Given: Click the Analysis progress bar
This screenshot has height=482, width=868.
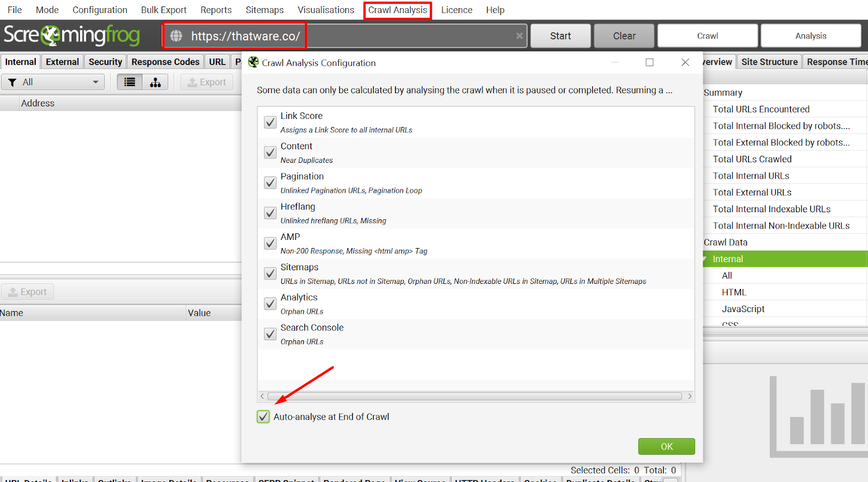Looking at the screenshot, I should (x=811, y=36).
